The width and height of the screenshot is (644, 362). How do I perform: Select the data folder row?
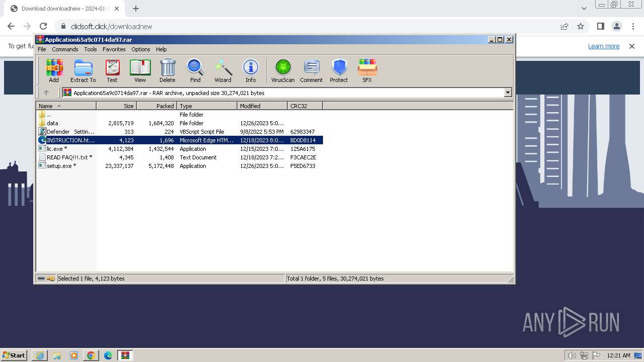click(x=180, y=123)
